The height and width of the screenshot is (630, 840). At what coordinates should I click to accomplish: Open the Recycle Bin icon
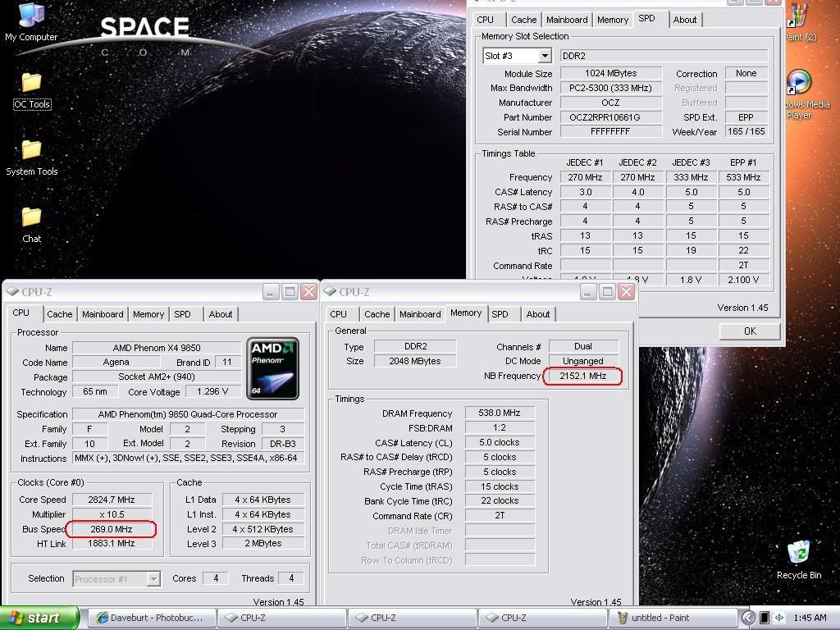pos(799,560)
